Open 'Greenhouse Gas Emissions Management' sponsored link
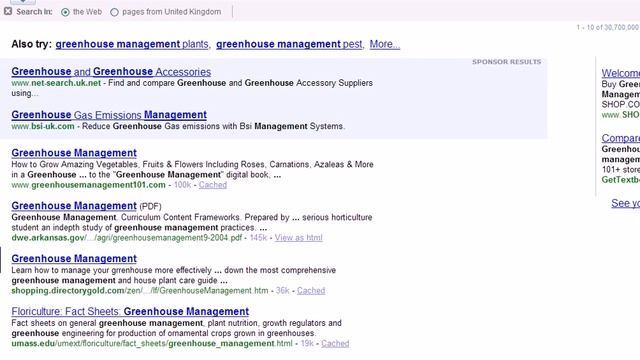Viewport: 640px width, 360px height. click(109, 115)
